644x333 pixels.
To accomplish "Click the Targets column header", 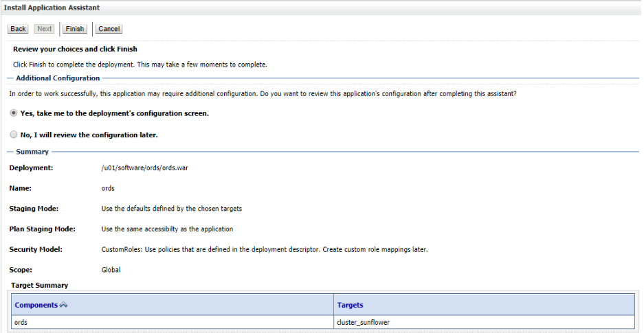I will (350, 305).
